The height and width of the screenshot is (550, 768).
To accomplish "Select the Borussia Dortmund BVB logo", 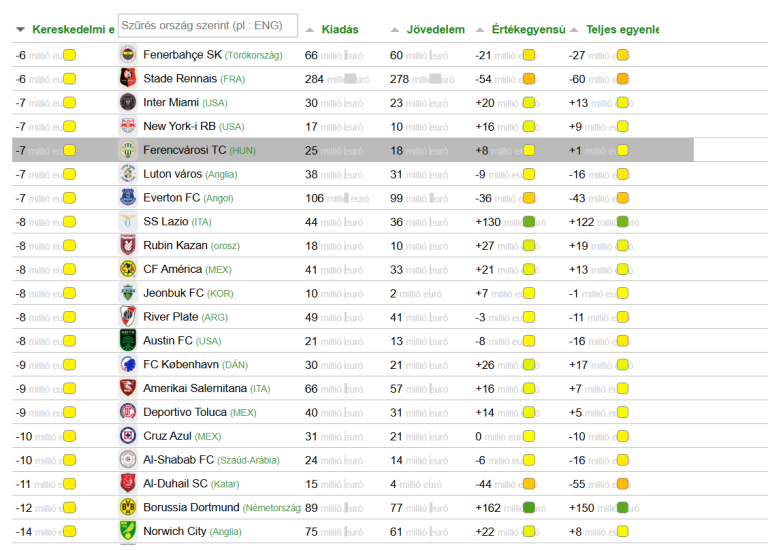I will pyautogui.click(x=127, y=508).
